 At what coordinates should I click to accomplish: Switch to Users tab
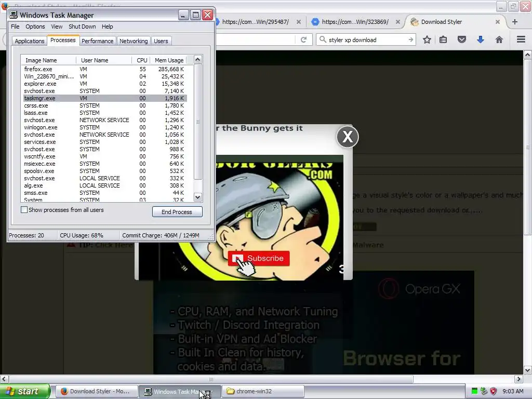(161, 41)
